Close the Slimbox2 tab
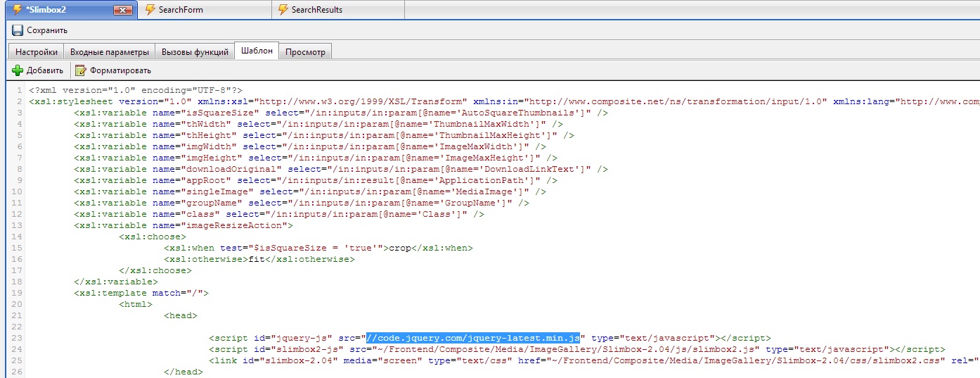The width and height of the screenshot is (980, 378). pos(122,10)
